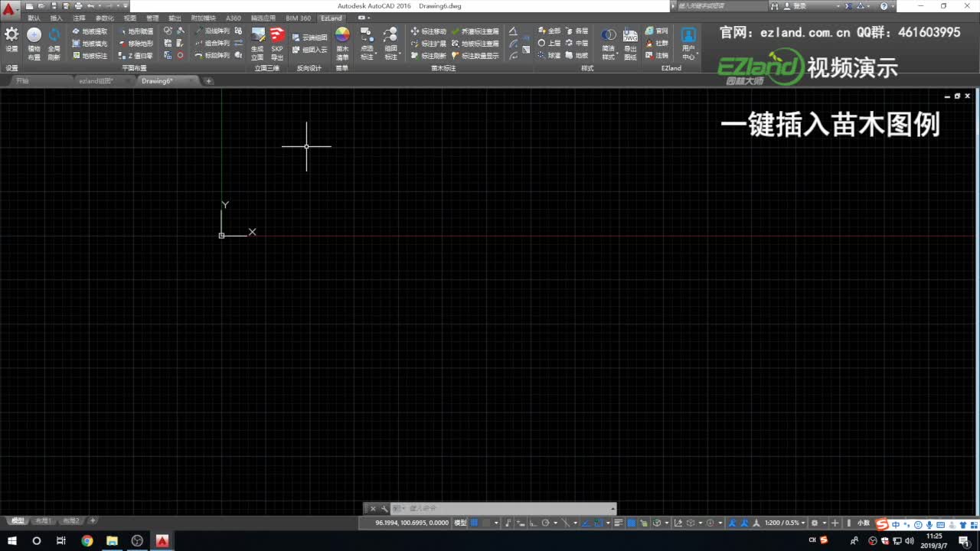The width and height of the screenshot is (980, 551).
Task: Click the 全局刷新 global refresh icon
Action: click(54, 44)
